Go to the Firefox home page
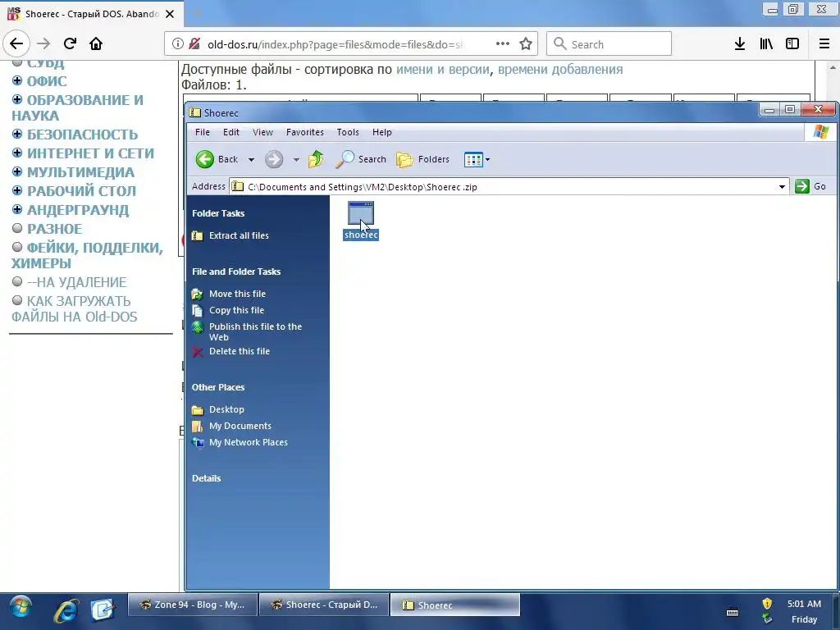Image resolution: width=840 pixels, height=630 pixels. coord(96,43)
